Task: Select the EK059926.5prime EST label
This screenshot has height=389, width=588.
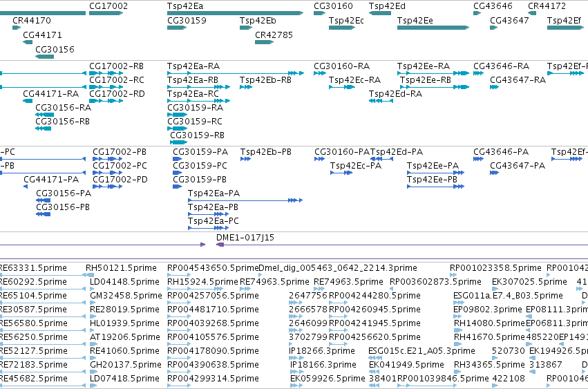Action: point(328,379)
